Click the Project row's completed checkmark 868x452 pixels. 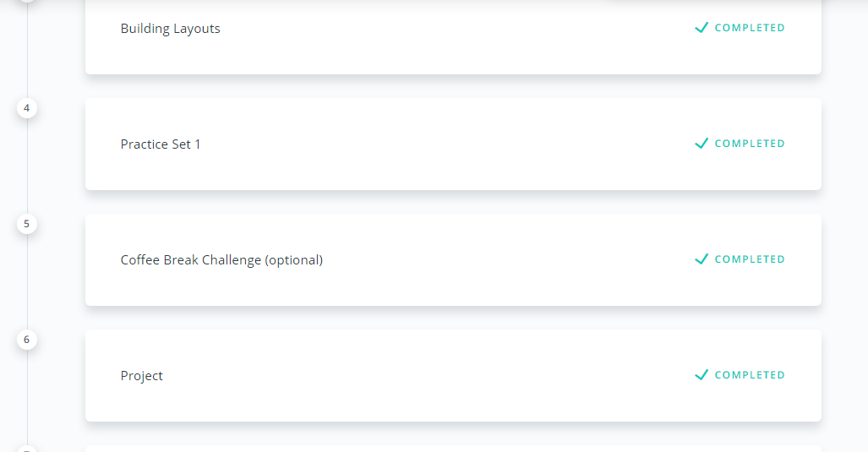[701, 375]
